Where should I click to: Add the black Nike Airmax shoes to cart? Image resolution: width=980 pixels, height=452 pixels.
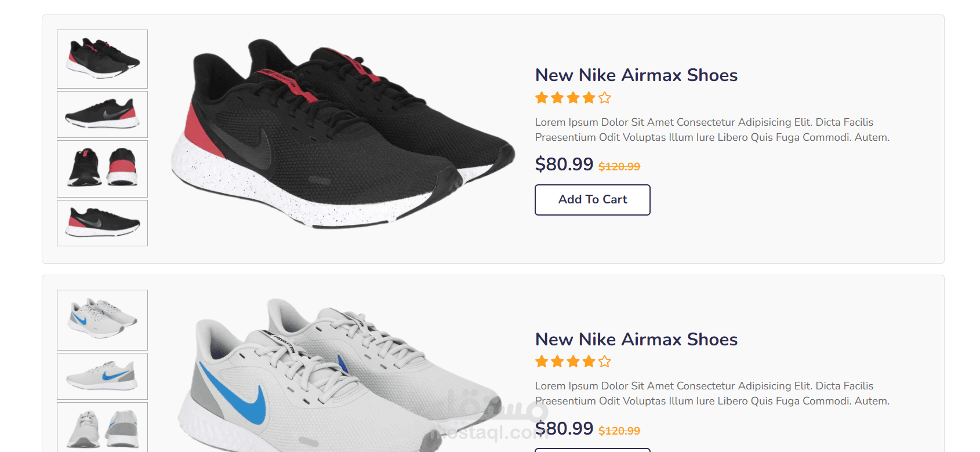click(592, 199)
